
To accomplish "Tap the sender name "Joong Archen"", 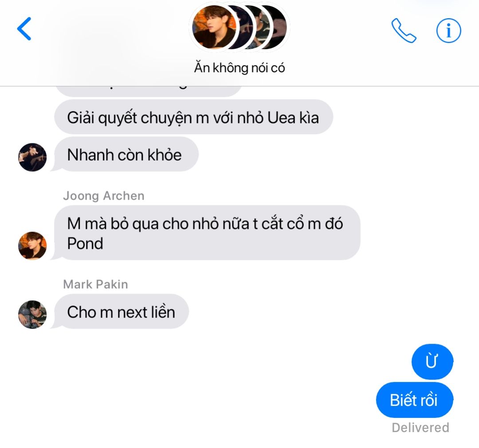I will point(103,196).
